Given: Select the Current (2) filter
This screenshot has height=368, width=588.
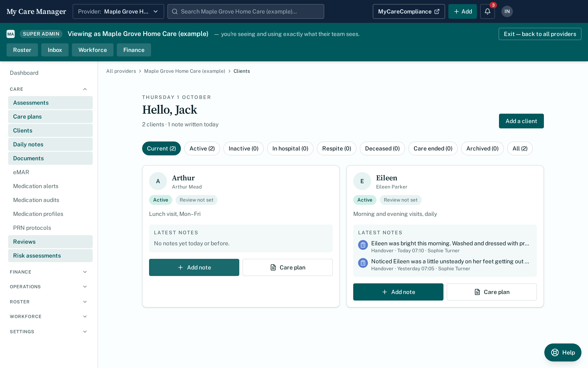Looking at the screenshot, I should [x=161, y=148].
